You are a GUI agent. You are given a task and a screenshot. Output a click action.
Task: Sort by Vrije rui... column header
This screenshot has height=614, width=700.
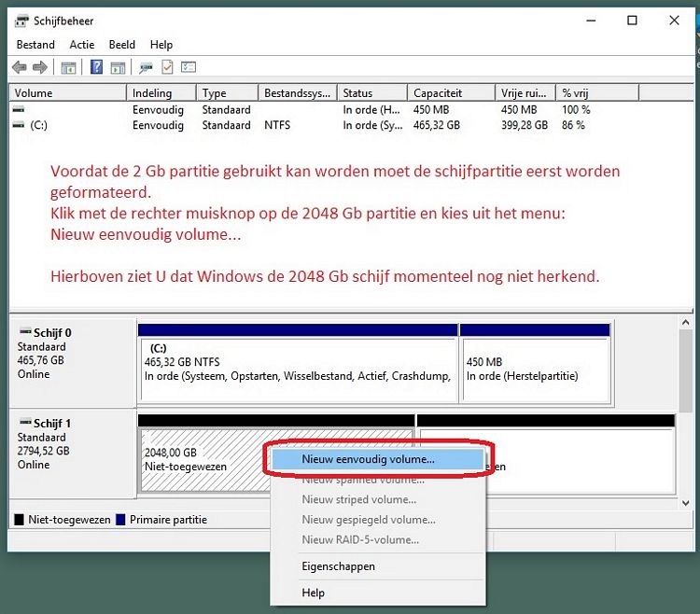(x=525, y=93)
